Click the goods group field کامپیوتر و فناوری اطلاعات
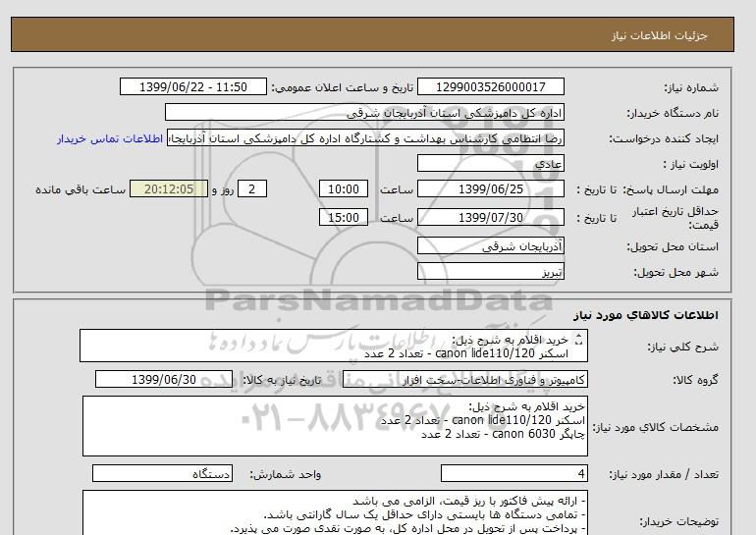Image resolution: width=756 pixels, height=535 pixels. tap(464, 380)
